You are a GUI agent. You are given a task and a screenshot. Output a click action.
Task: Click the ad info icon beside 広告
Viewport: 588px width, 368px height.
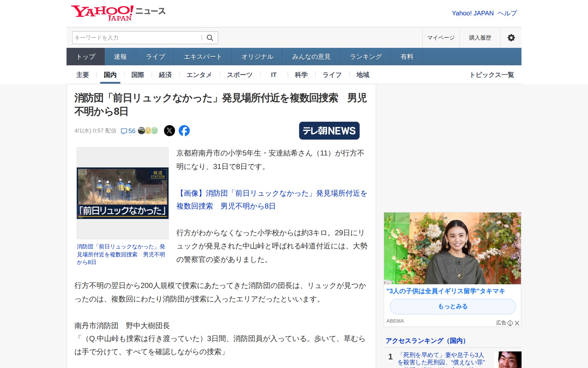pos(510,323)
